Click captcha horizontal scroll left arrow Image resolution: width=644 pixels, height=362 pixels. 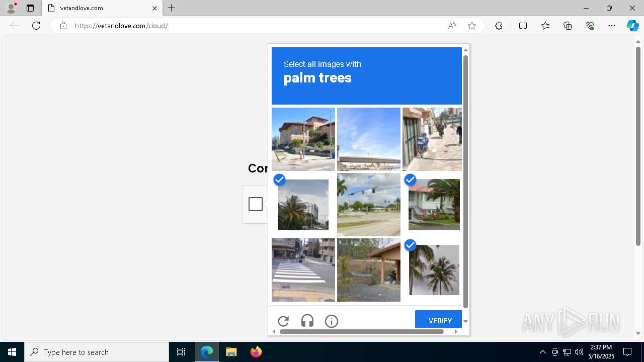274,331
